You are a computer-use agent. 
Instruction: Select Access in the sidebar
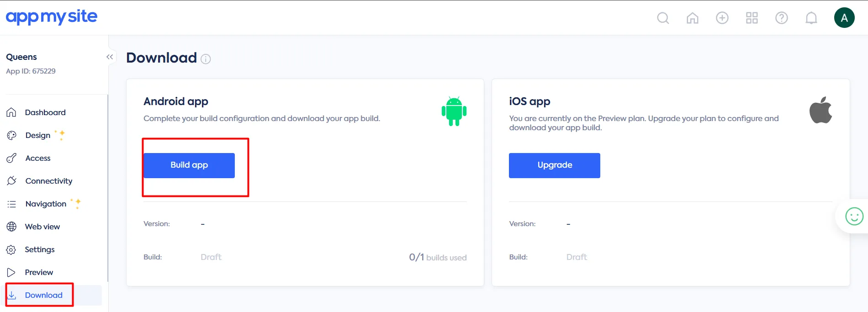38,158
